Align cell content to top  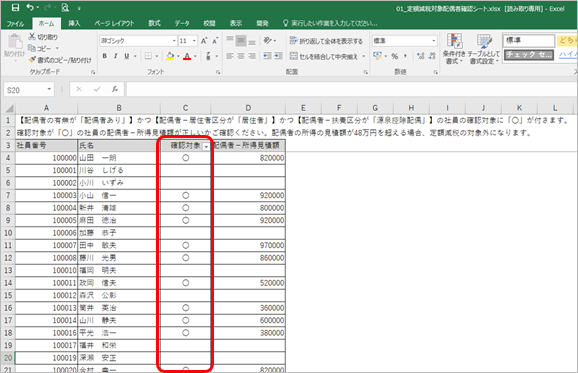click(230, 40)
